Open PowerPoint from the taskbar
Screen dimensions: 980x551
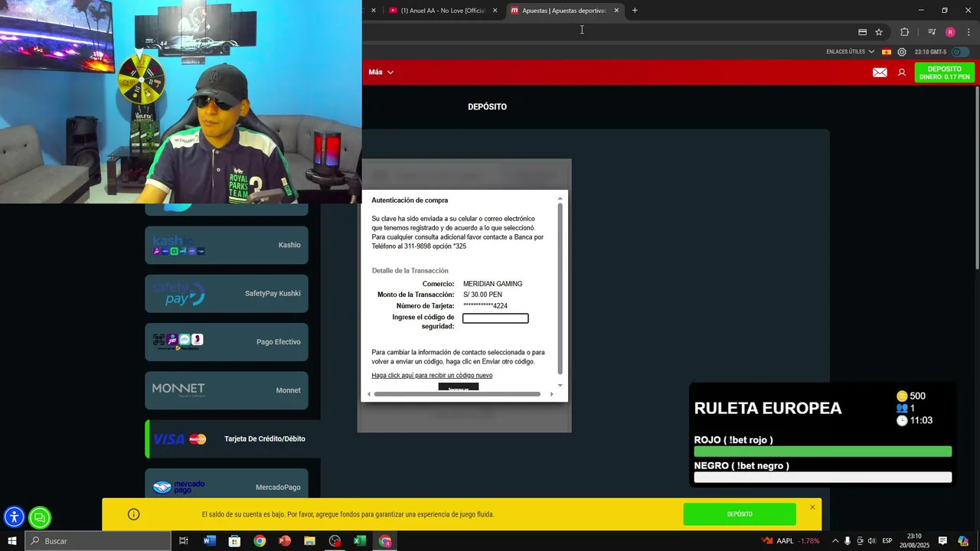tap(285, 541)
